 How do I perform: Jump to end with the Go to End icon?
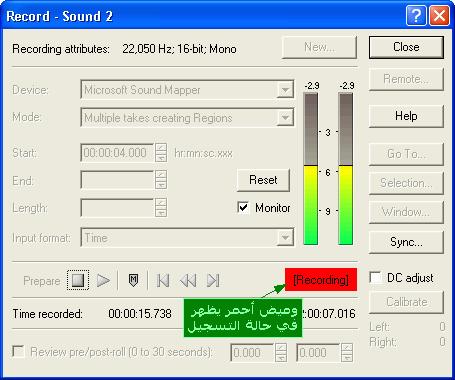click(x=213, y=280)
